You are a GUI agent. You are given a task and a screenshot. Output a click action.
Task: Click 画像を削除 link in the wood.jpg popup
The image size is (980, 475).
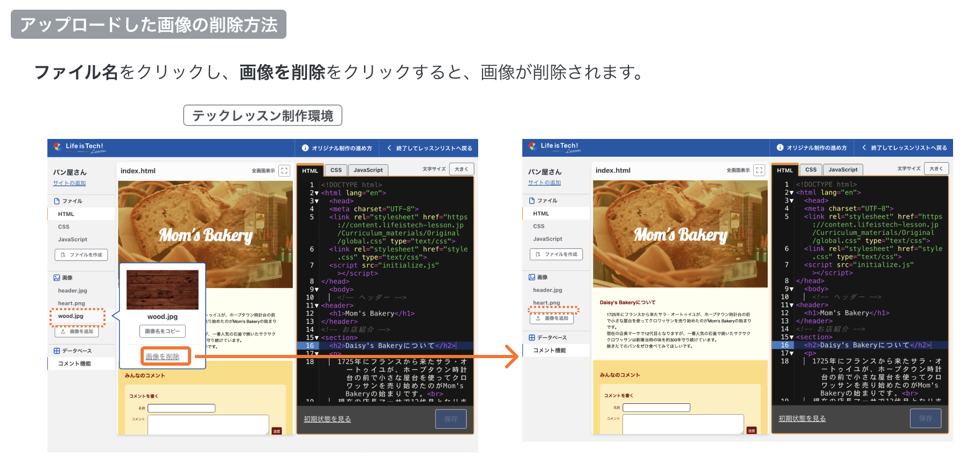tap(163, 357)
